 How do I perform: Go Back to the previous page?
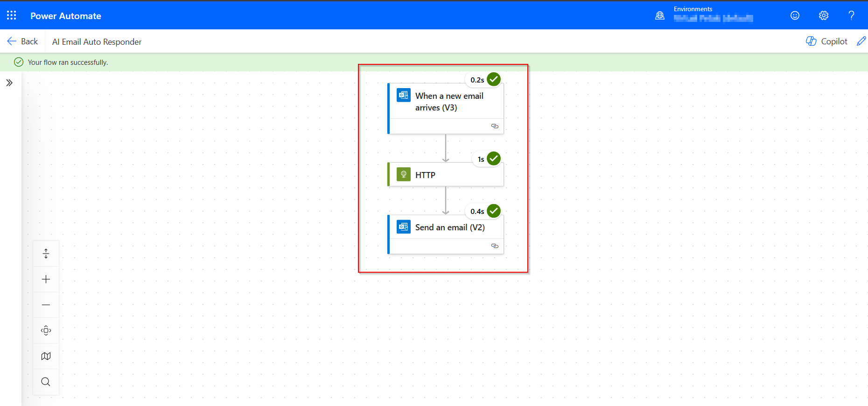click(22, 41)
